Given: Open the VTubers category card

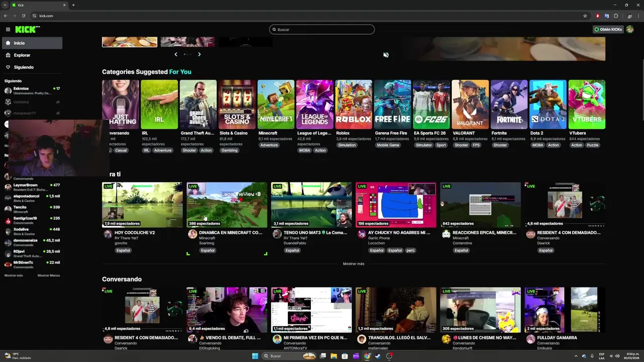Looking at the screenshot, I should (x=587, y=105).
